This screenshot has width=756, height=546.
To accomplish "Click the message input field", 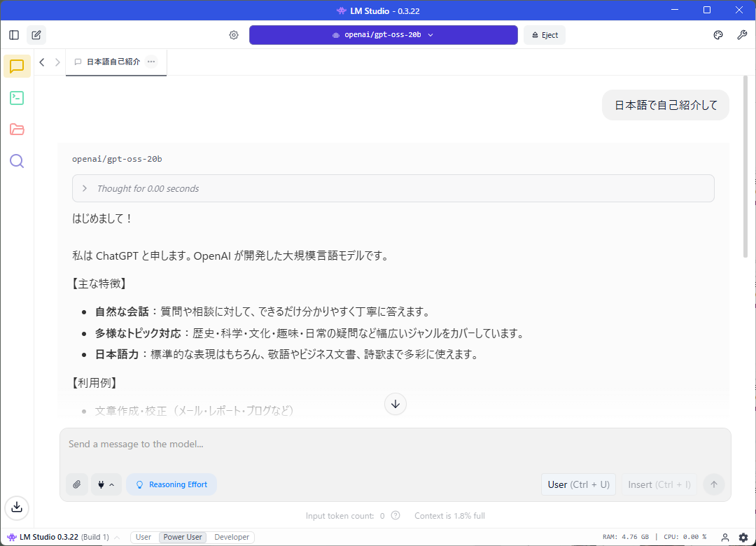I will pos(395,444).
